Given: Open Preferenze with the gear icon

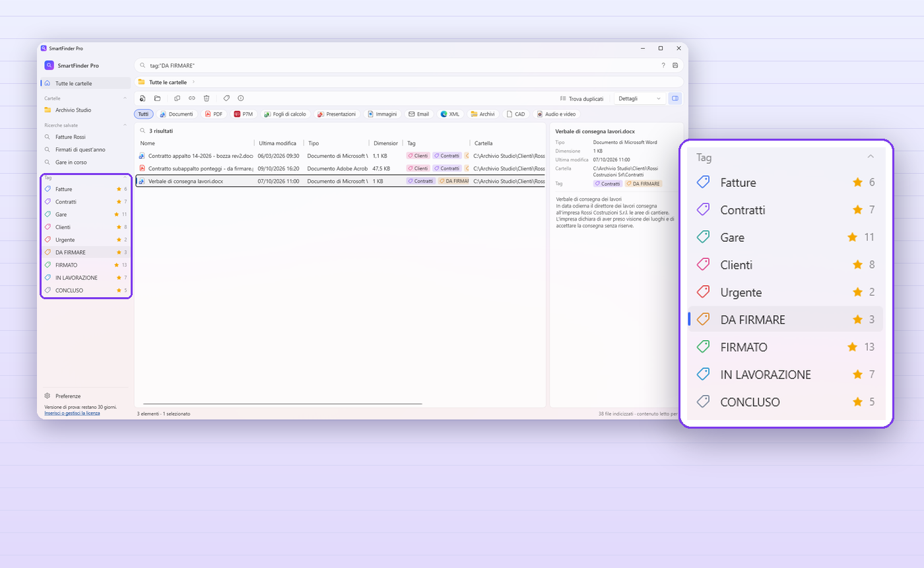Looking at the screenshot, I should click(x=47, y=396).
